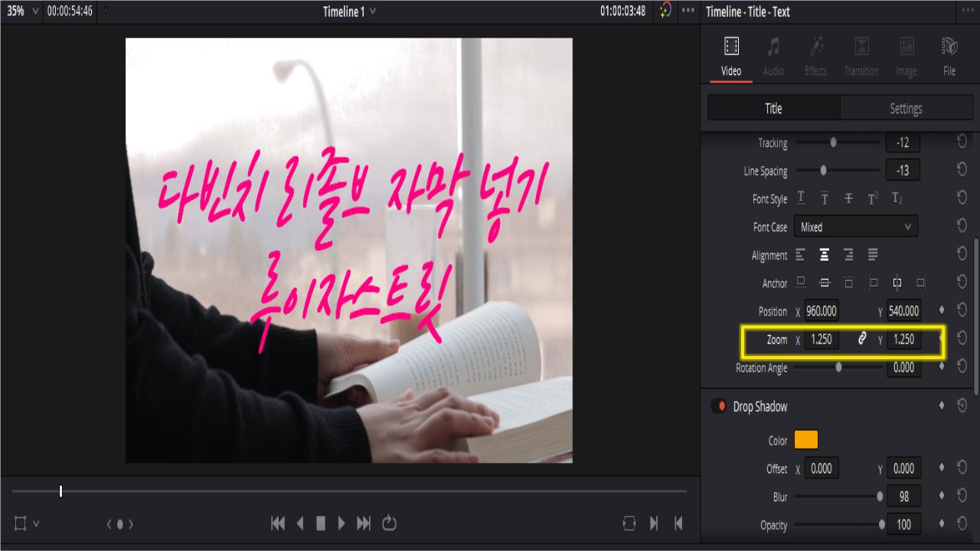
Task: Apply overline font style
Action: [825, 198]
